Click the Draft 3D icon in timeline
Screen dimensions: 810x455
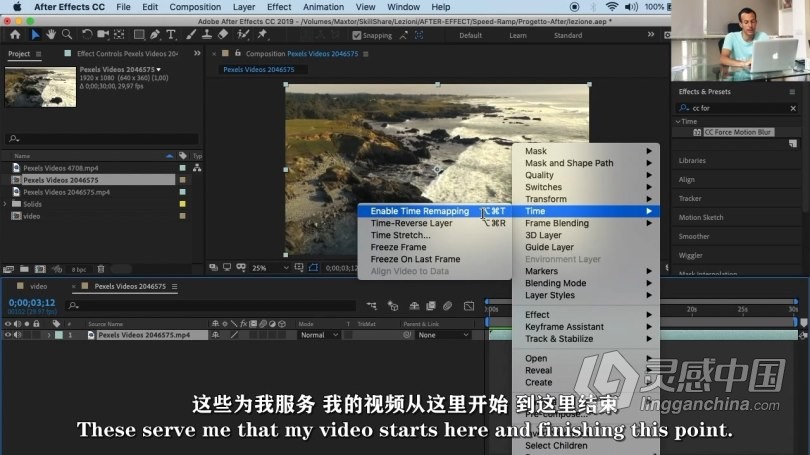[393, 306]
